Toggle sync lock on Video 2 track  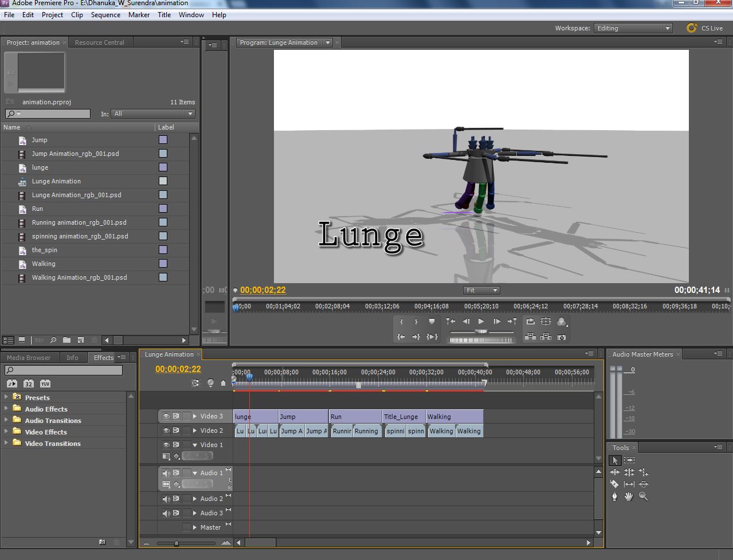[177, 430]
